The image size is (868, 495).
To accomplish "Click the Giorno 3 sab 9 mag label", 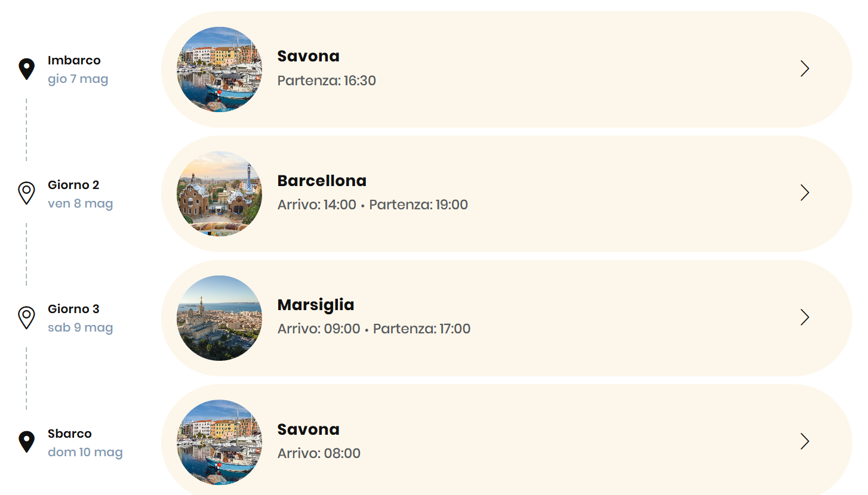I will click(x=80, y=318).
